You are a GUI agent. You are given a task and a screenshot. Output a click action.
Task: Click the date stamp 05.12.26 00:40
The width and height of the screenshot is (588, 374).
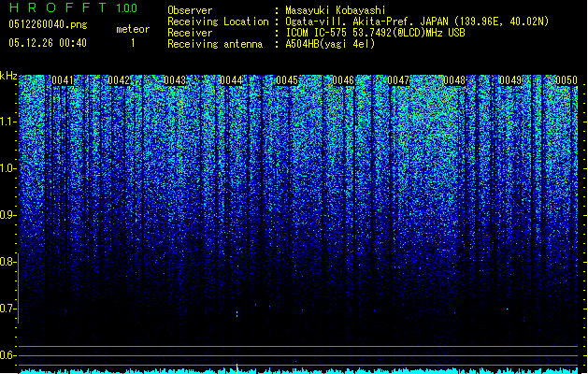click(48, 43)
